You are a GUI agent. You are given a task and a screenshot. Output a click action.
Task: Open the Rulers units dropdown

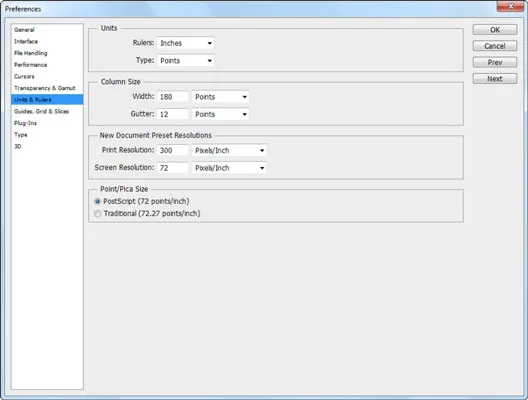click(x=186, y=43)
